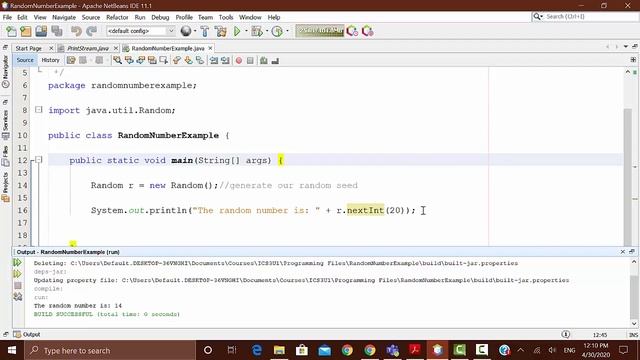
Task: Switch to Source view
Action: (x=25, y=60)
